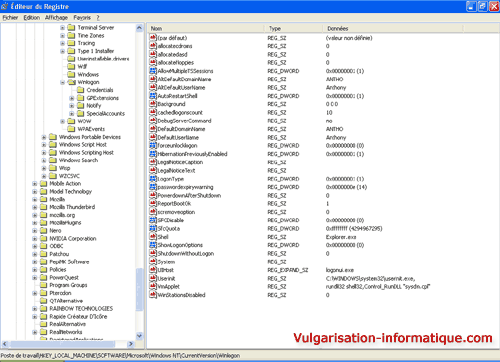Screen dimensions: 500x362
Task: Select the Mobile Action key
Action: (x=65, y=184)
